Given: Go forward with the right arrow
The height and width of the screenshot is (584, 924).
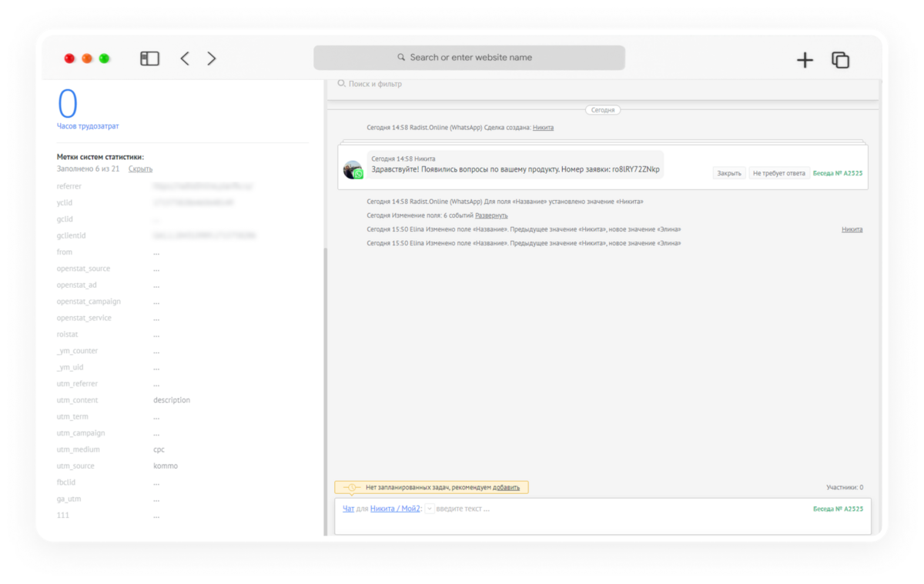Looking at the screenshot, I should click(212, 58).
